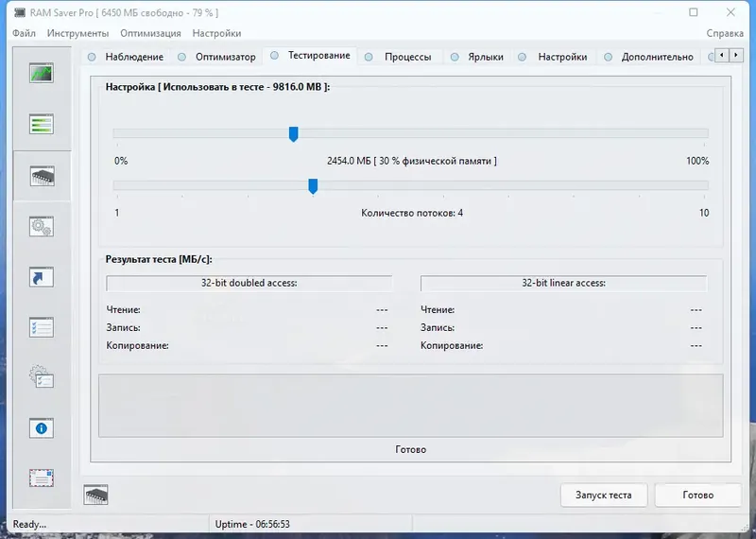
Task: Click the physical memory percentage slider thumb
Action: (293, 134)
